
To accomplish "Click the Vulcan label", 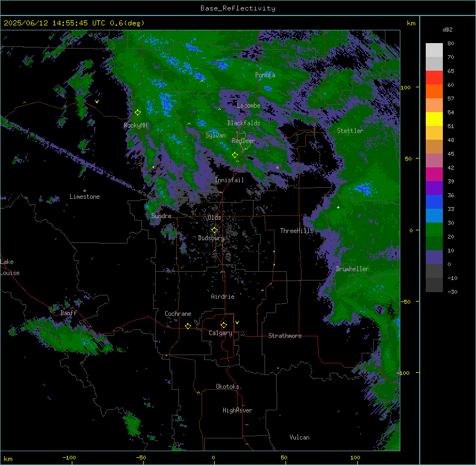I will [x=300, y=437].
